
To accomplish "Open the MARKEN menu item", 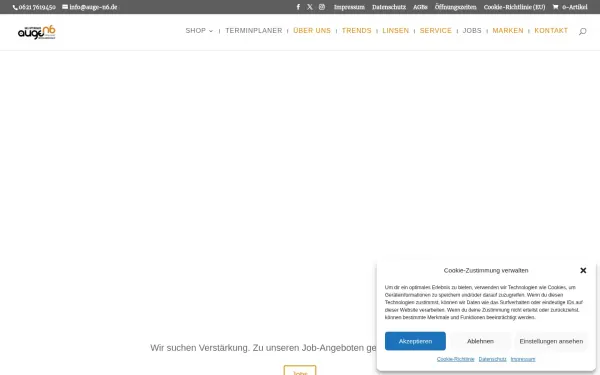I will [508, 31].
